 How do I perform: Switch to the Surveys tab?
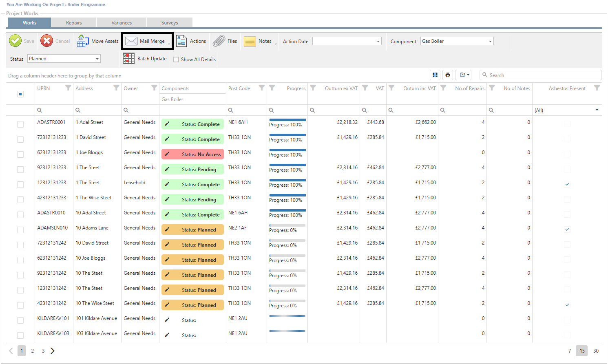(x=170, y=23)
